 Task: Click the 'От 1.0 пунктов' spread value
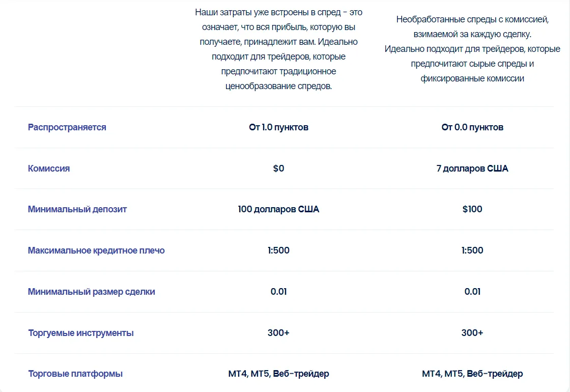coord(278,127)
